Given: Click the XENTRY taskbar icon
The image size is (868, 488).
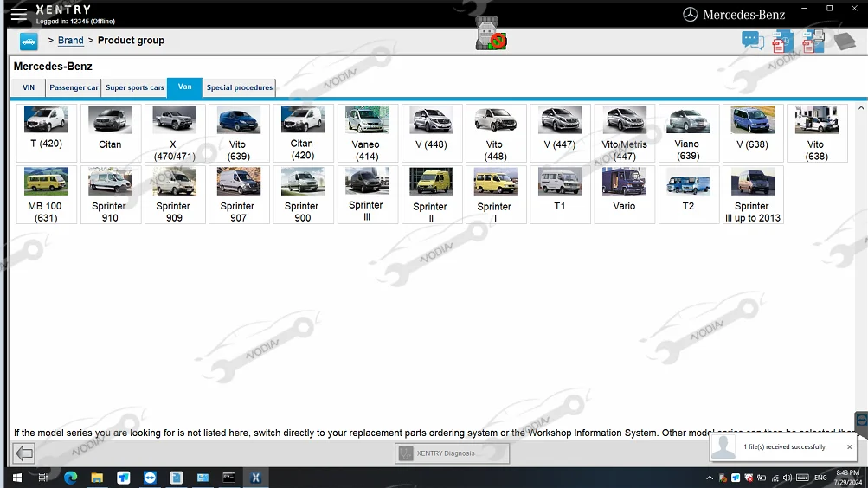Looking at the screenshot, I should coord(255,478).
